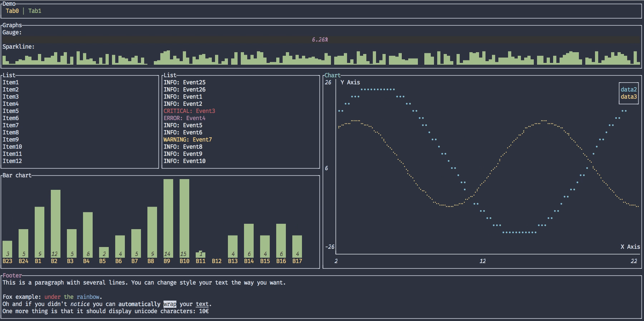This screenshot has height=321, width=644.
Task: Click the B4 bar with value 8
Action: pos(88,235)
